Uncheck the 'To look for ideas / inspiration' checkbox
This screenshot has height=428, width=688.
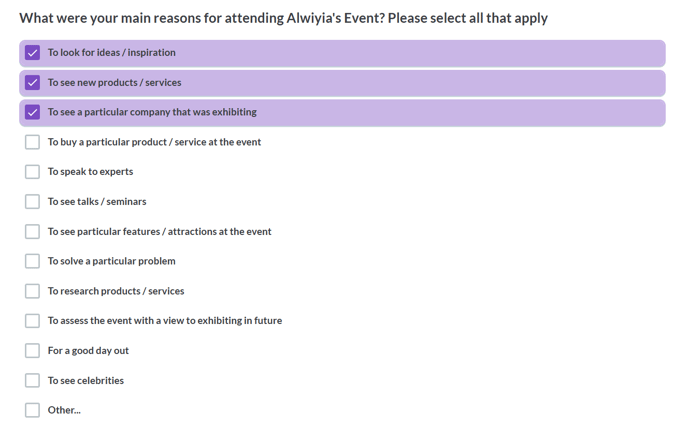33,53
